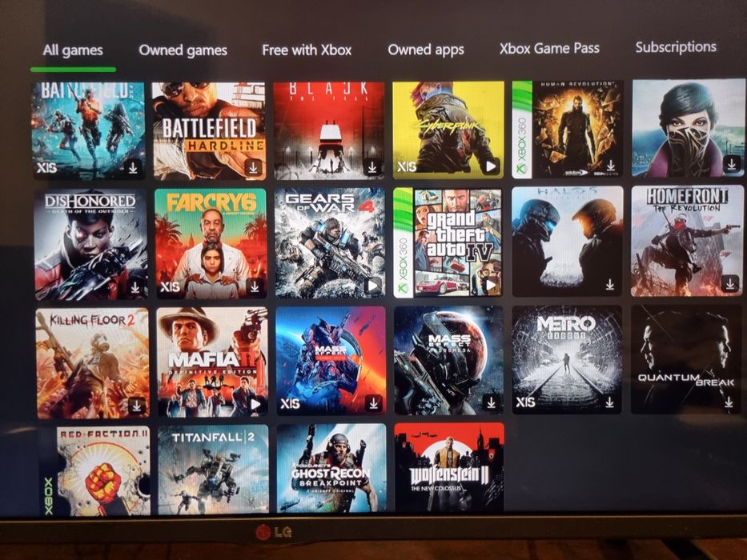This screenshot has width=747, height=560.
Task: Click download icon on Dishonored 2 masked-woman tile
Action: pos(731,164)
